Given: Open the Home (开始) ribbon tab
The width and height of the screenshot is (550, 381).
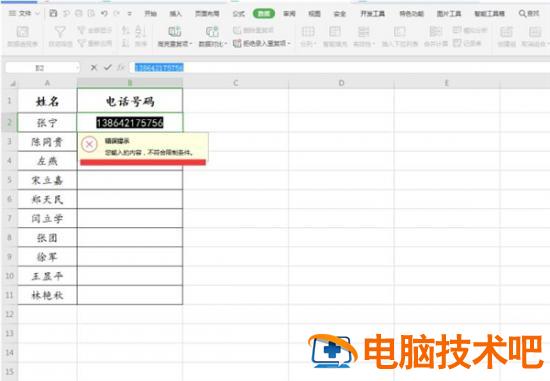Looking at the screenshot, I should pyautogui.click(x=150, y=13).
